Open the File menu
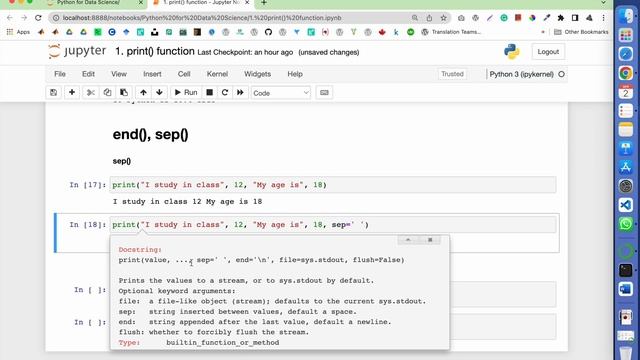 click(x=60, y=74)
